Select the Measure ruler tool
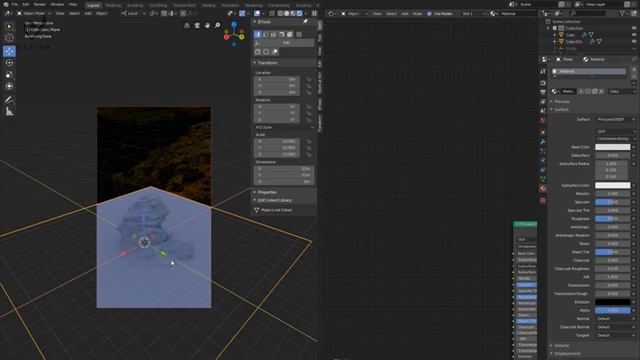The height and width of the screenshot is (360, 640). pyautogui.click(x=9, y=111)
